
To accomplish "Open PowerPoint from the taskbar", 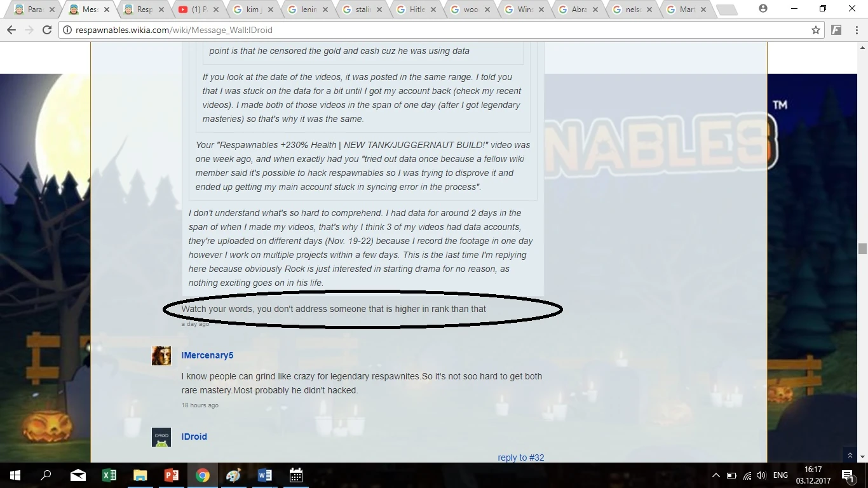I will click(x=172, y=475).
